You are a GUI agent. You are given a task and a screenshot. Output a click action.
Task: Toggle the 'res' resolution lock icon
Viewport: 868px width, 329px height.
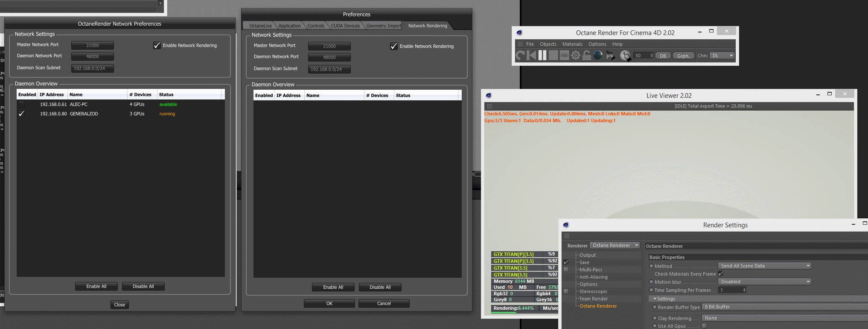point(565,55)
